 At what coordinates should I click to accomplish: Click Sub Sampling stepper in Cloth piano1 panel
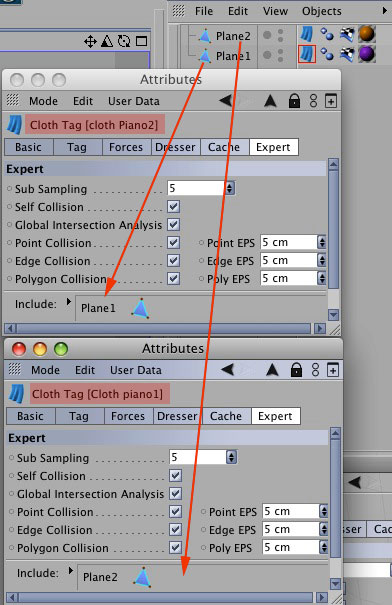[231, 457]
